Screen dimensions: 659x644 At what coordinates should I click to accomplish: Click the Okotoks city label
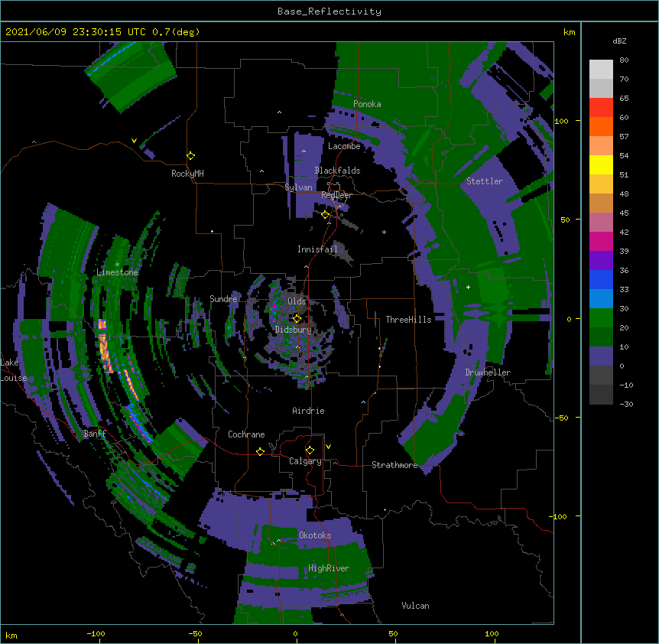(315, 535)
